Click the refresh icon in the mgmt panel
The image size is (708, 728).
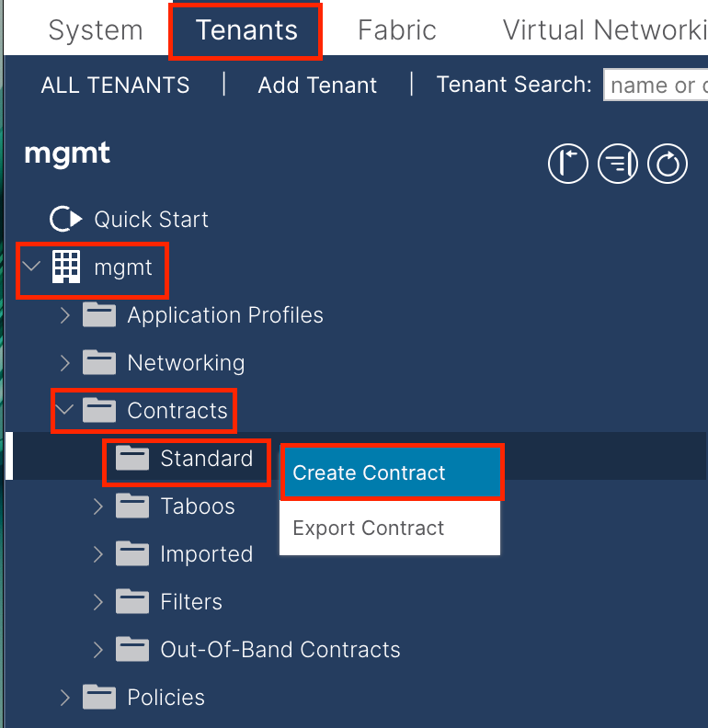[x=668, y=164]
